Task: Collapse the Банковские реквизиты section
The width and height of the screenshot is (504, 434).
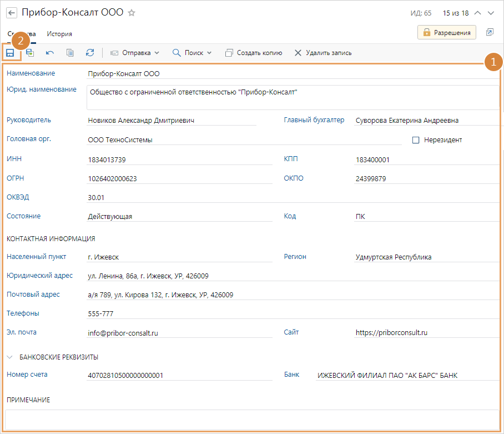Action: tap(10, 357)
